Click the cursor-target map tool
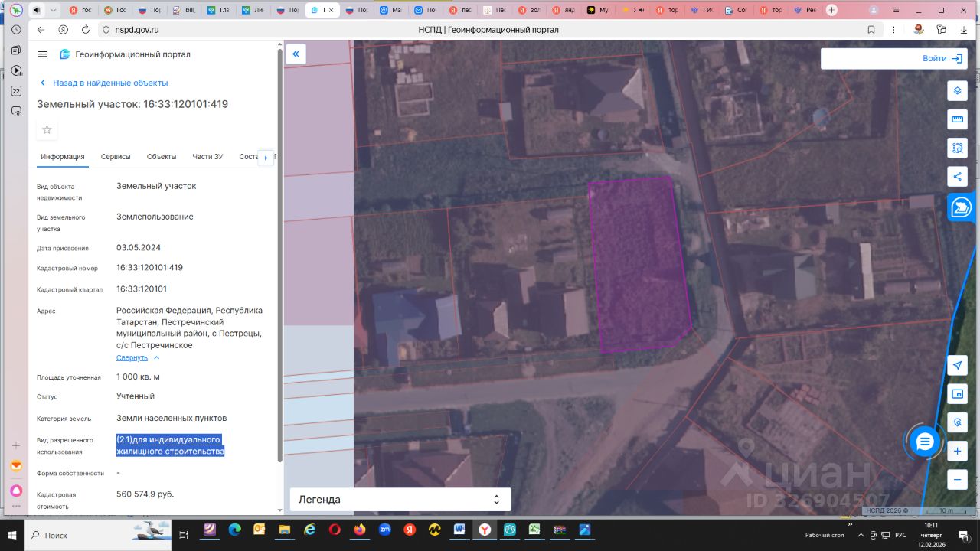 (x=957, y=422)
